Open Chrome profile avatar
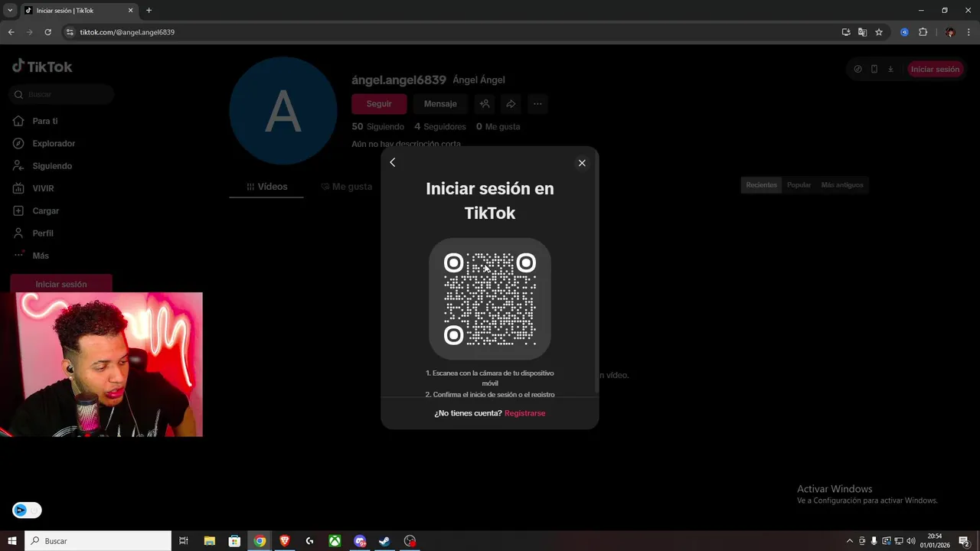980x551 pixels. [950, 32]
